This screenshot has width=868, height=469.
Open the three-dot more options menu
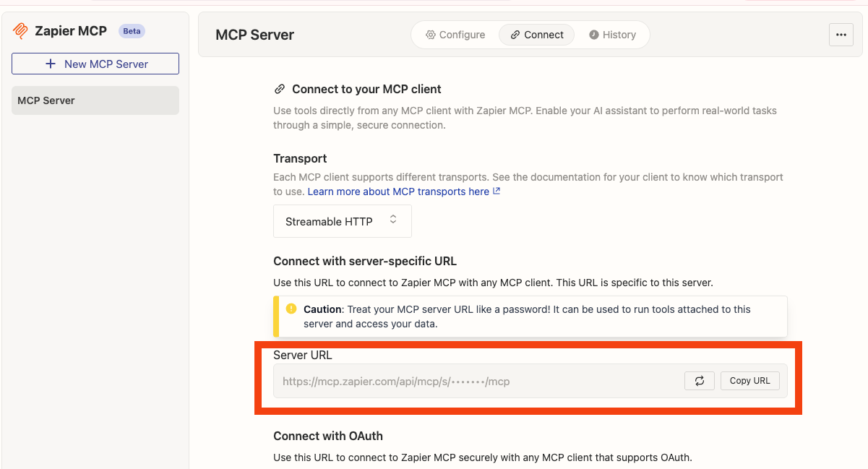click(x=841, y=35)
